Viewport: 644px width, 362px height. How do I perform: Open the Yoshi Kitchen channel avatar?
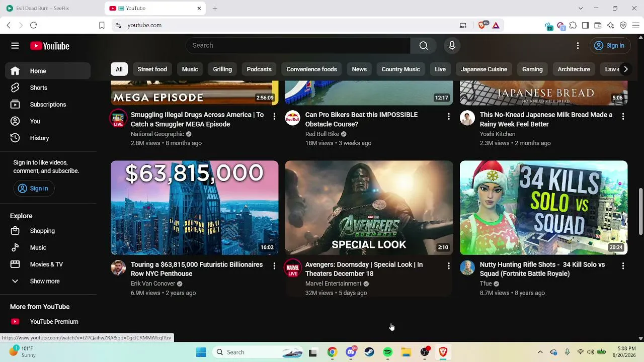click(x=467, y=118)
